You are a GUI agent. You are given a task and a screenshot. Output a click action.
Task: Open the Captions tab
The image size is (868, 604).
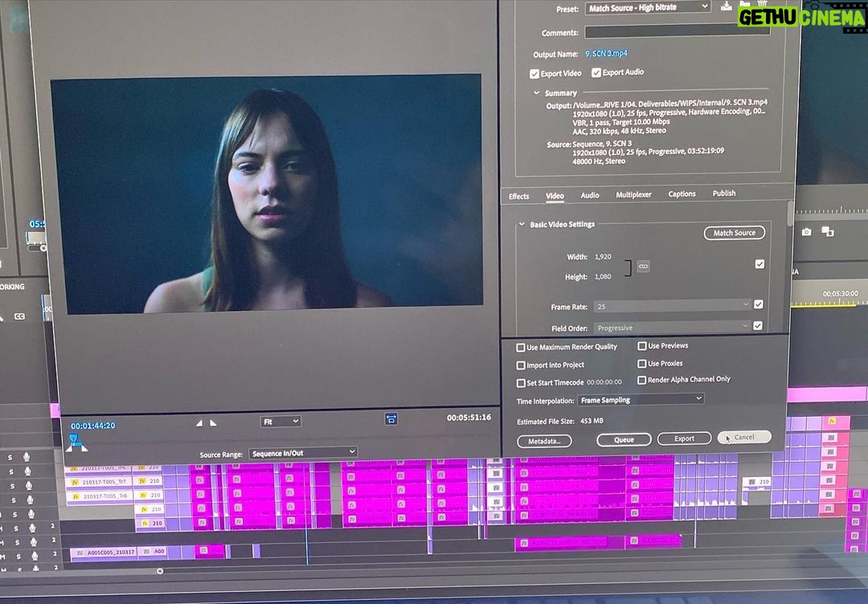coord(682,194)
